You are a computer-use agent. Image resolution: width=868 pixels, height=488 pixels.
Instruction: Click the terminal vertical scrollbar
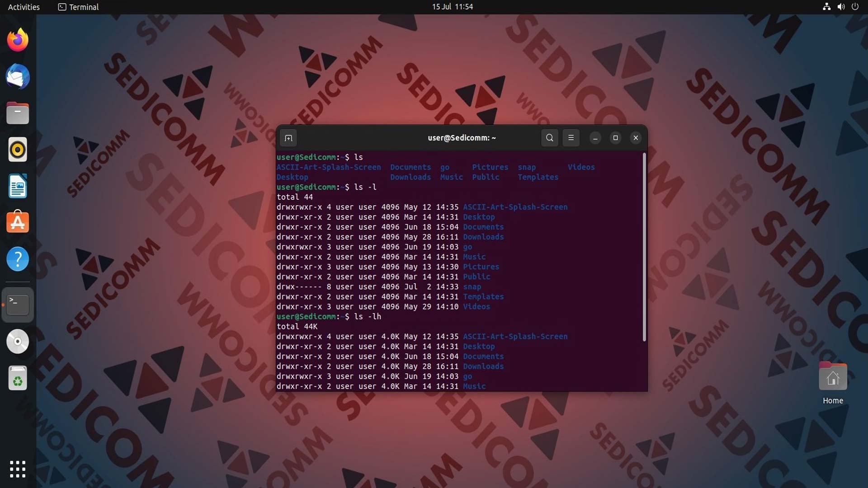[x=644, y=247]
